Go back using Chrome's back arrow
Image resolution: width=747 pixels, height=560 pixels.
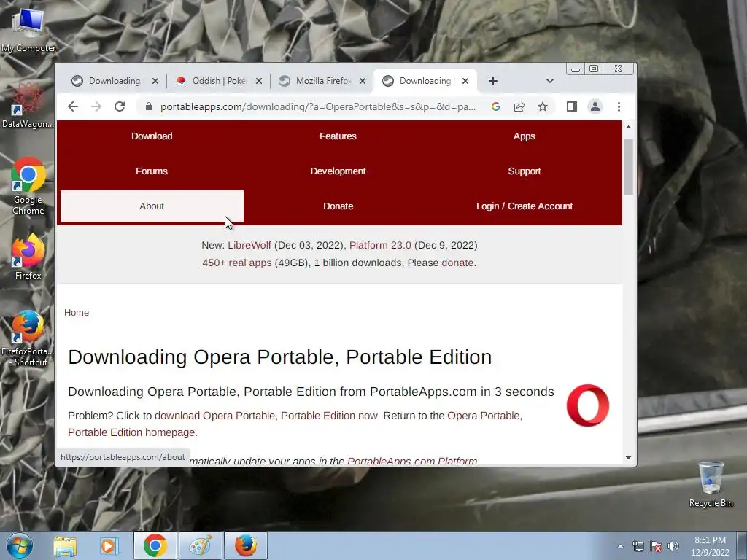point(73,106)
